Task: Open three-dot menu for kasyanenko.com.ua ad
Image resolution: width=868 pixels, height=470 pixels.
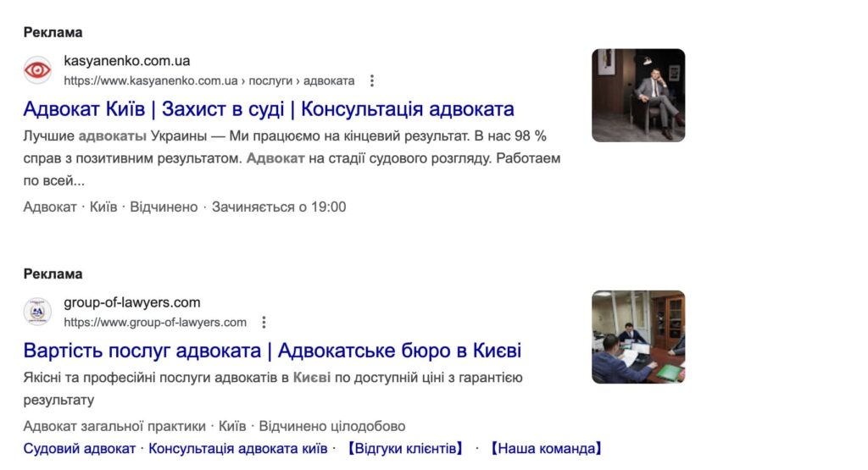Action: point(372,81)
